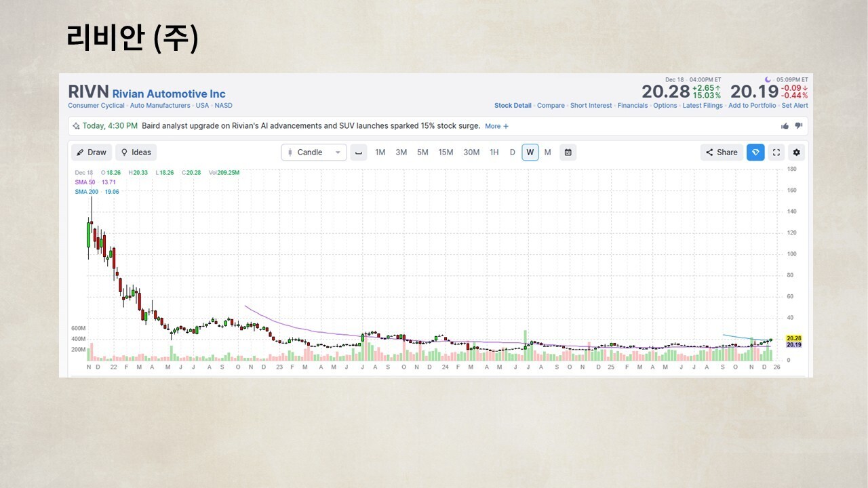Share the RIVN chart

[722, 152]
